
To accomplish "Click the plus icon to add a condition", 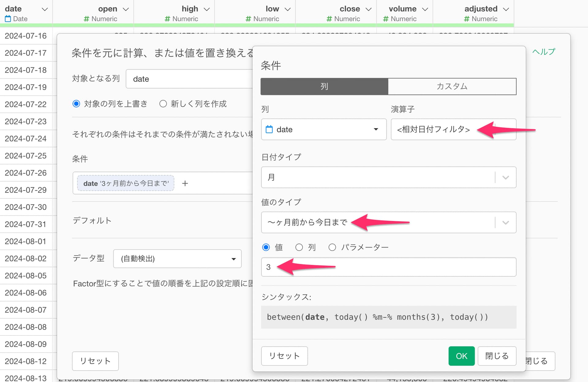I will point(185,183).
